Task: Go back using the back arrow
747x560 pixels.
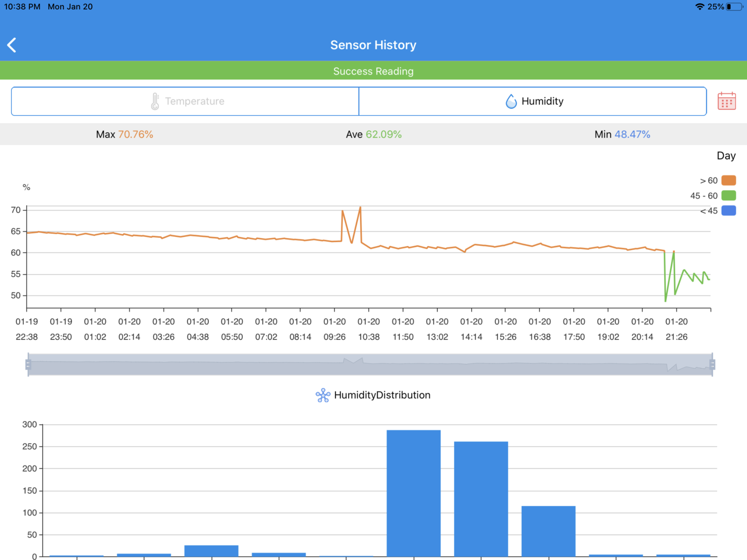Action: pos(12,45)
